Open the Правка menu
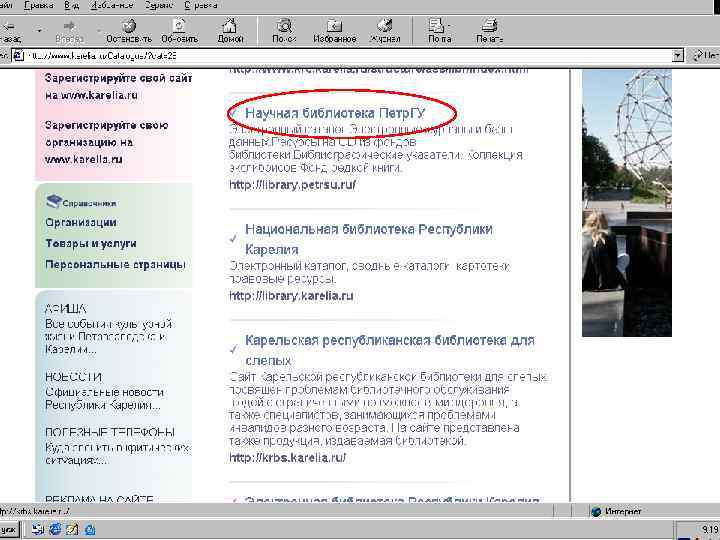720x540 pixels. point(39,6)
